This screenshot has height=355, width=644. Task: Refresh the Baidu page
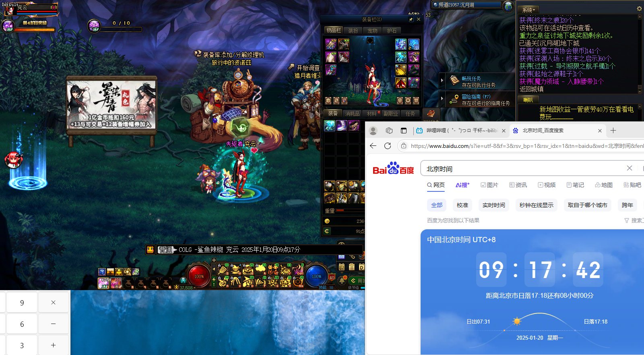pos(388,146)
